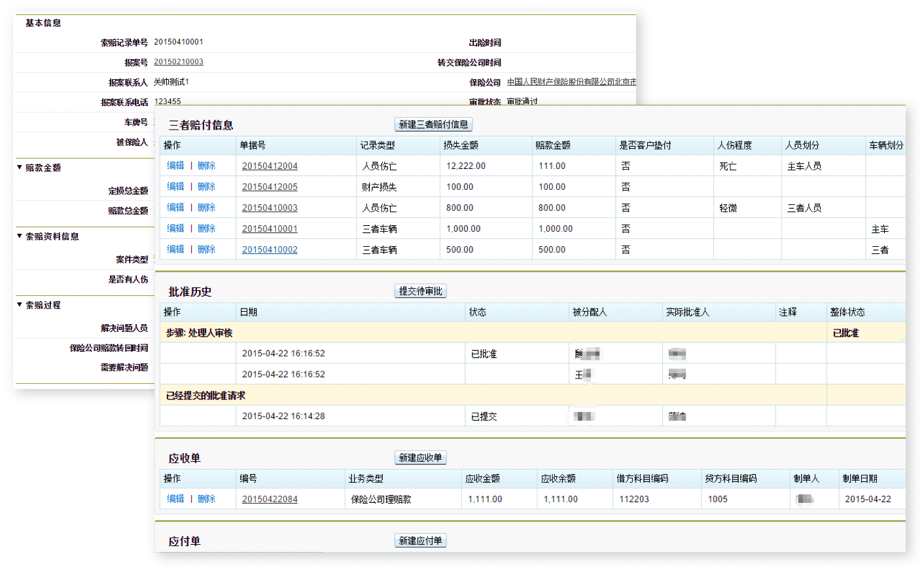Open document number 20150410003
The height and width of the screenshot is (571, 924).
coord(270,208)
